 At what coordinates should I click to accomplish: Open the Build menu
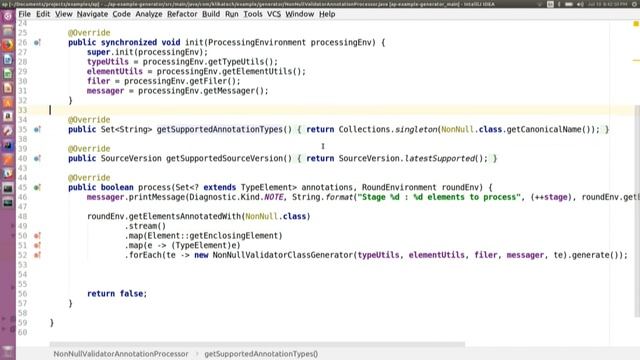(211, 14)
